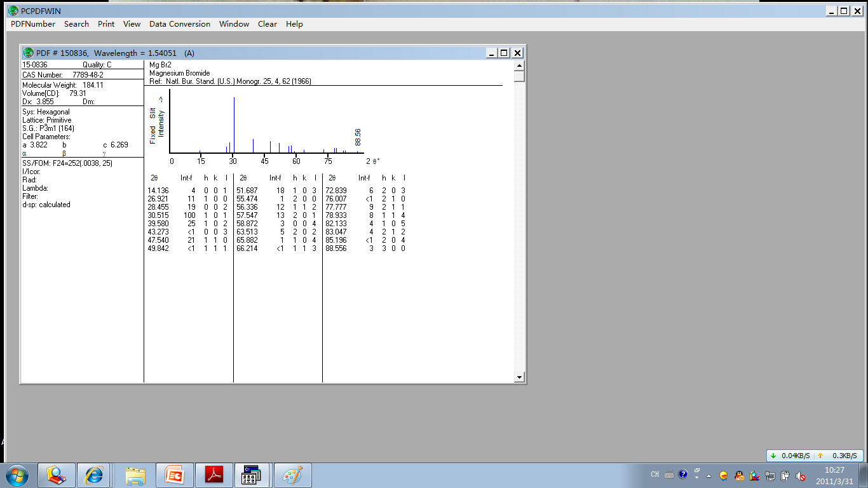The image size is (868, 488).
Task: Click the 'd-sp: calculated' line
Action: tap(46, 205)
